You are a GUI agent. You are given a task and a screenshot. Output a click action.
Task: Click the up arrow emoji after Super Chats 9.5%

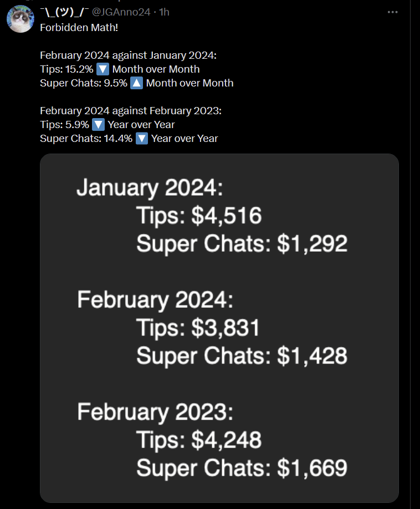[x=136, y=83]
